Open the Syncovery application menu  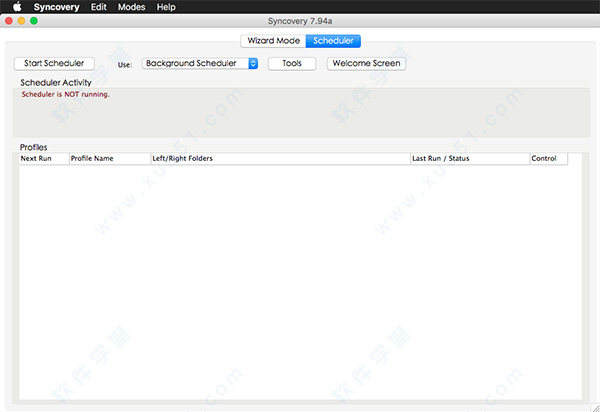coord(56,7)
